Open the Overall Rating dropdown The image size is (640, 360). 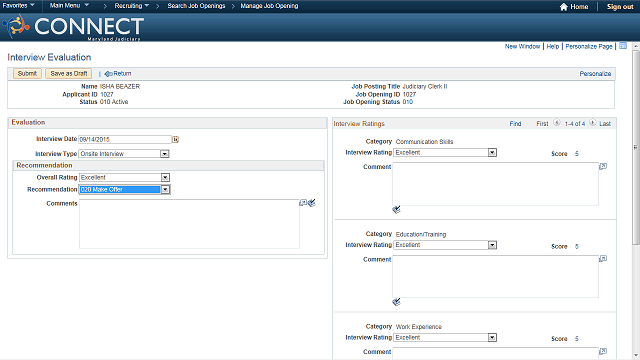pos(165,178)
